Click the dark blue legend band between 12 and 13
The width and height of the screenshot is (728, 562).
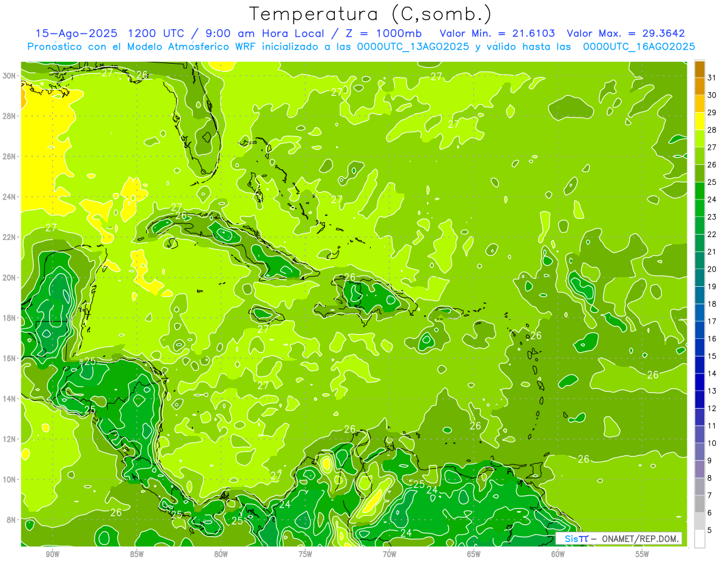699,400
